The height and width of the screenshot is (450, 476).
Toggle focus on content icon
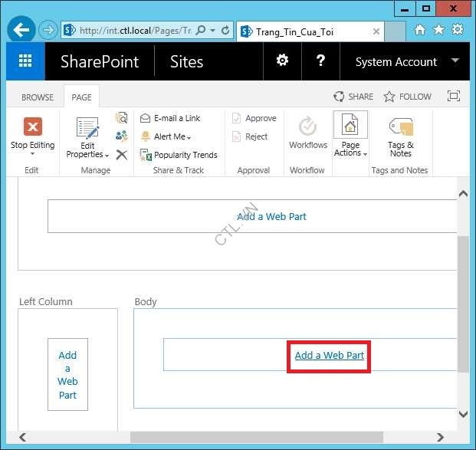point(453,97)
